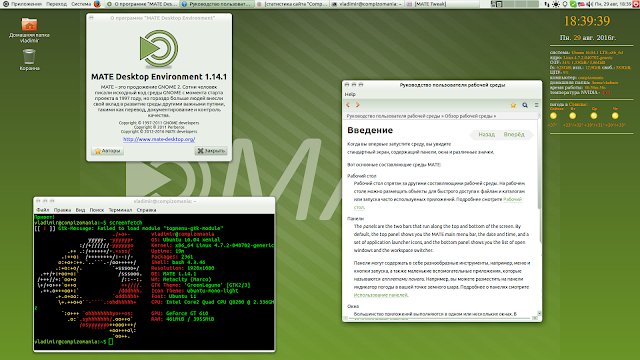Launch Firefox from the top panel
Image resolution: width=640 pixels, height=360 pixels.
click(97, 4)
